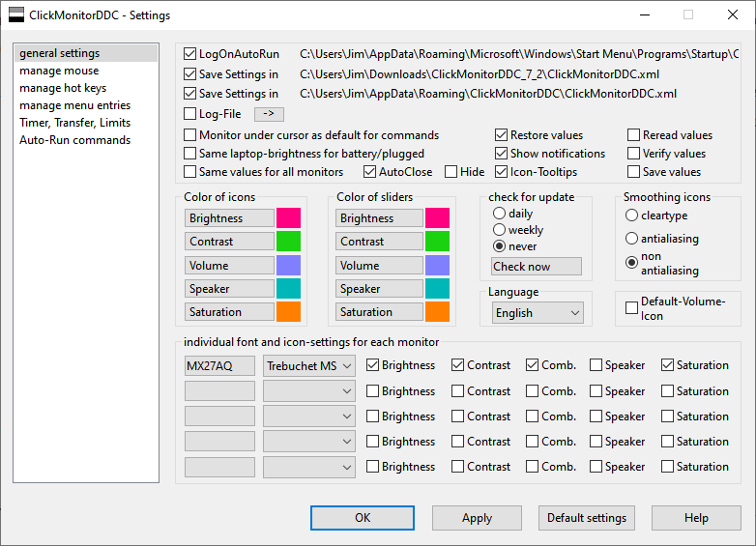This screenshot has width=756, height=546.
Task: Click Speaker button under Color of sliders
Action: coord(379,288)
